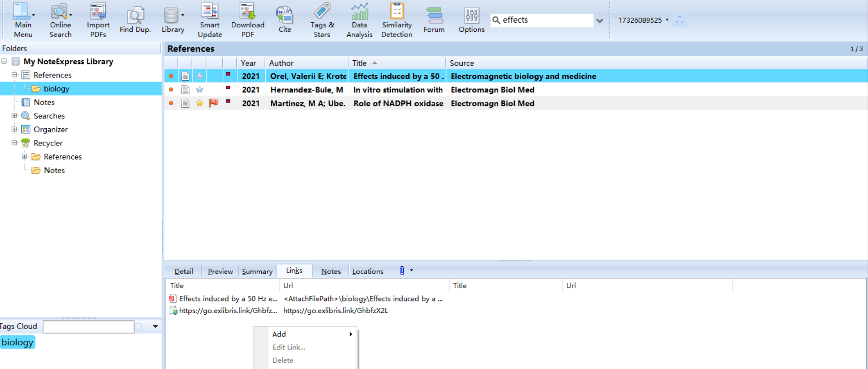868x369 pixels.
Task: Open Library button dropdown arrow
Action: click(183, 15)
